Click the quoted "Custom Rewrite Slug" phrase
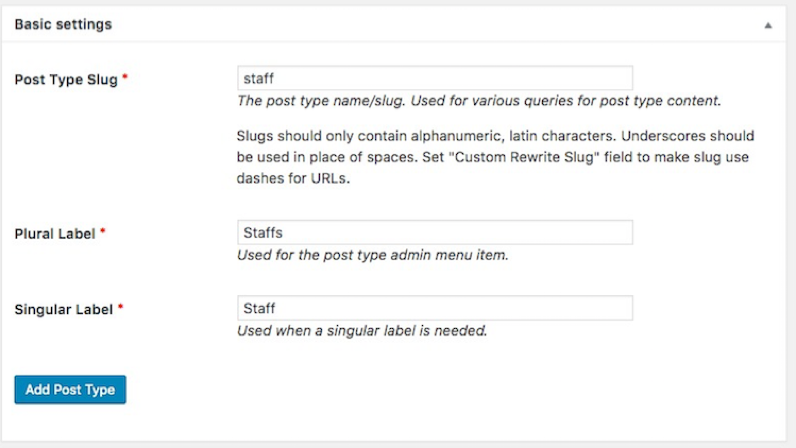796x448 pixels. click(524, 157)
